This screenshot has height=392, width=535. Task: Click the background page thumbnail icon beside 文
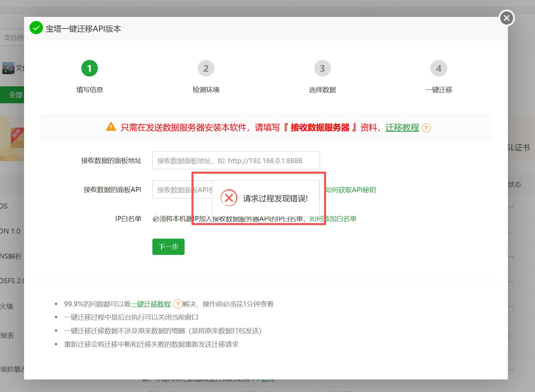tap(8, 68)
